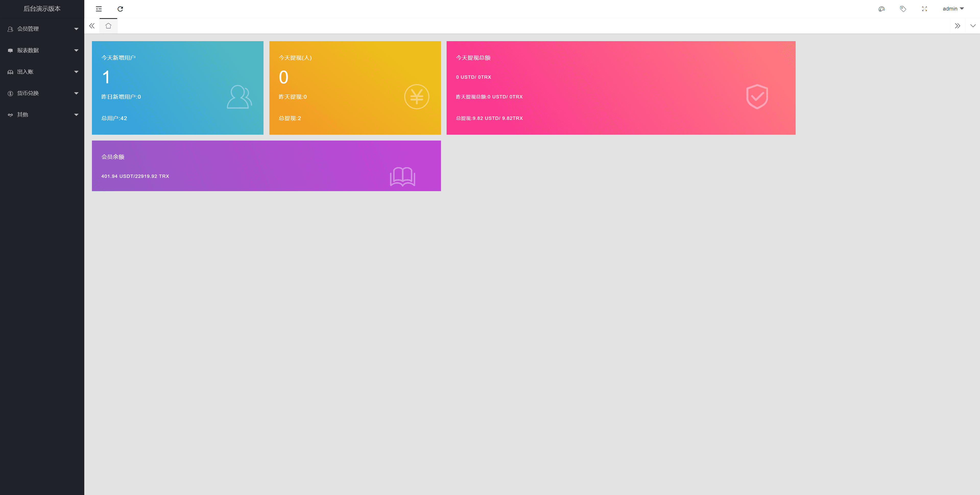
Task: Click the 后台演示版本 logo title
Action: 42,9
